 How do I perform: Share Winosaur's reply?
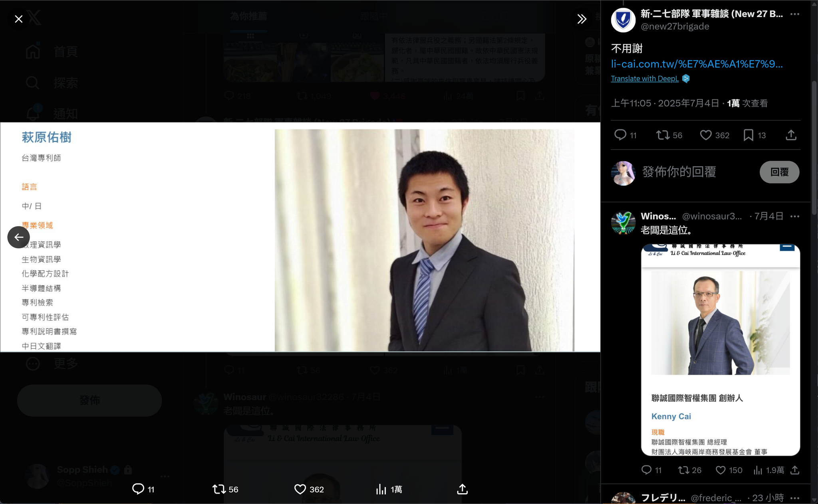[x=795, y=470]
